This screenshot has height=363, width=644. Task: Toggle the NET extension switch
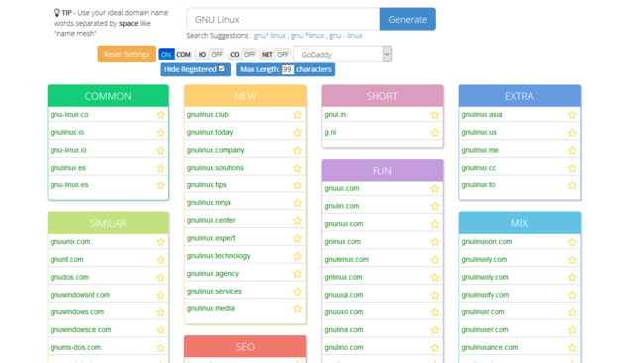[x=275, y=55]
